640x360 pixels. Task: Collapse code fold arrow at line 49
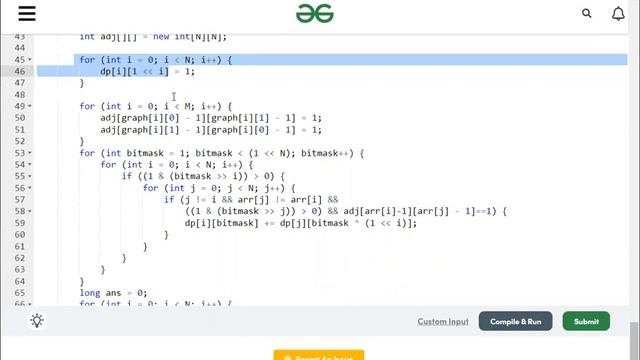[29, 106]
